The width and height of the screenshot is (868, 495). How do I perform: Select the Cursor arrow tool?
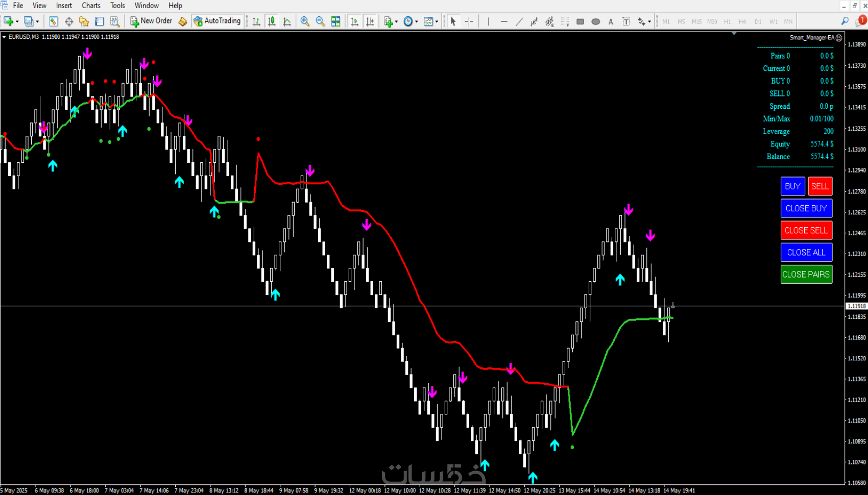pyautogui.click(x=453, y=21)
